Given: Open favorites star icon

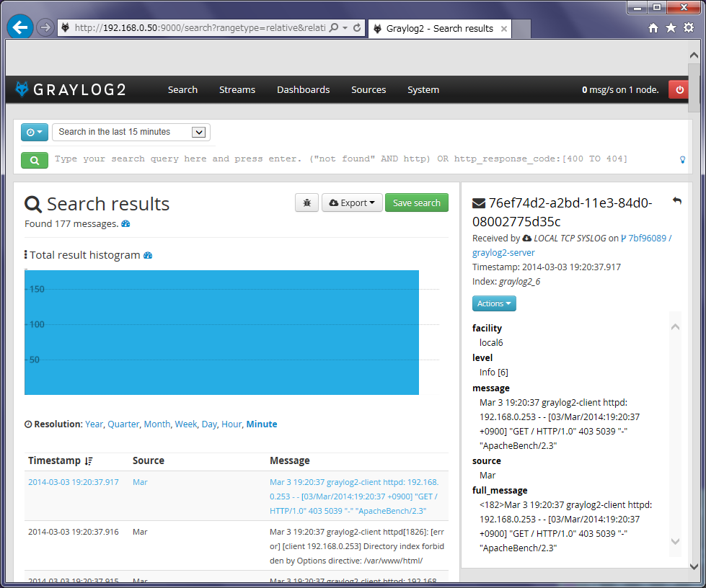Looking at the screenshot, I should click(671, 28).
